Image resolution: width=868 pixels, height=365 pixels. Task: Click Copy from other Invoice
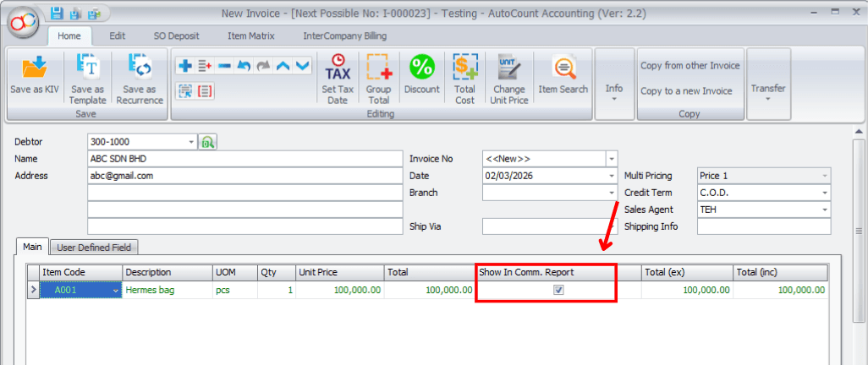tap(690, 65)
